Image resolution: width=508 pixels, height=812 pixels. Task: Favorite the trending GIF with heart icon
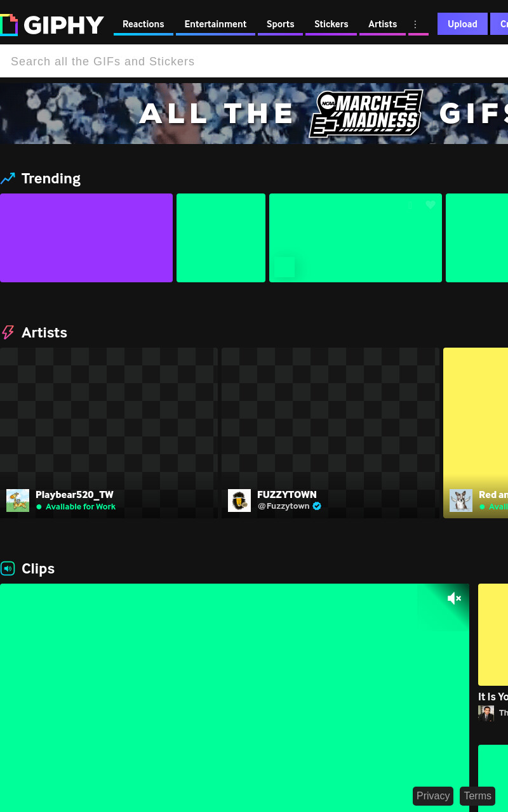[x=431, y=205]
